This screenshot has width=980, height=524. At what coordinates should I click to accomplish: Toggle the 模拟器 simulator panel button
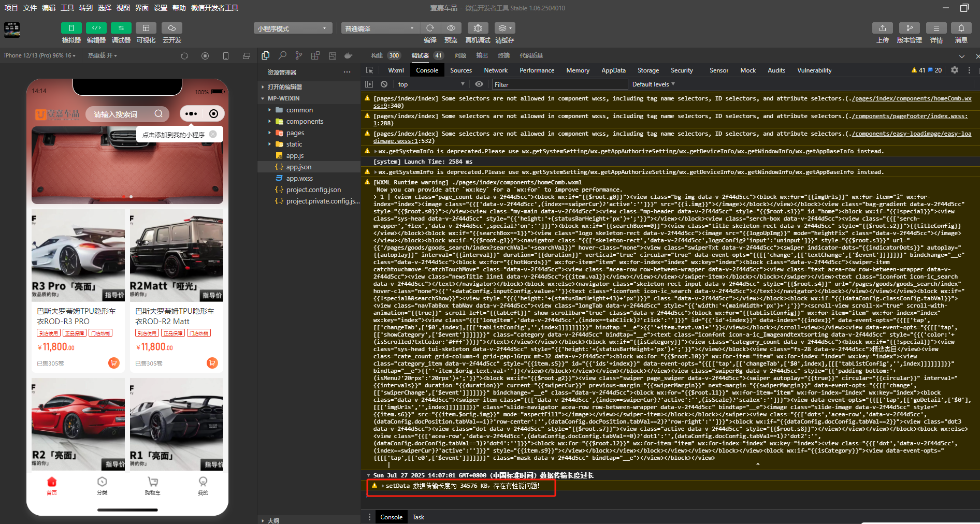coord(71,28)
